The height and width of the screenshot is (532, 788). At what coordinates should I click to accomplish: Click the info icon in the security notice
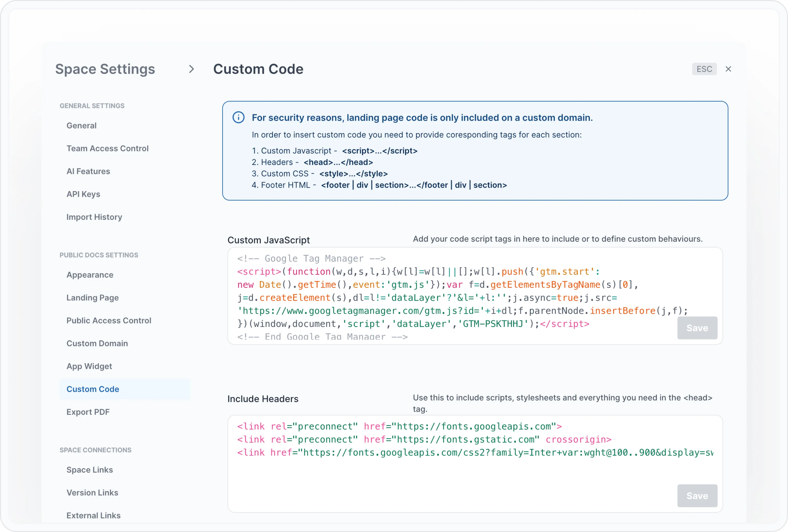[238, 118]
